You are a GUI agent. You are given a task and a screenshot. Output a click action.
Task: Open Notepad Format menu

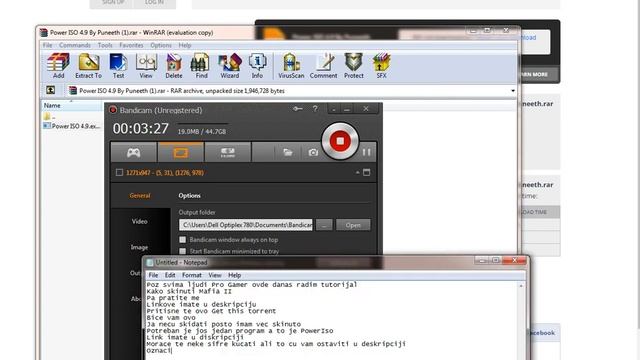click(x=192, y=275)
